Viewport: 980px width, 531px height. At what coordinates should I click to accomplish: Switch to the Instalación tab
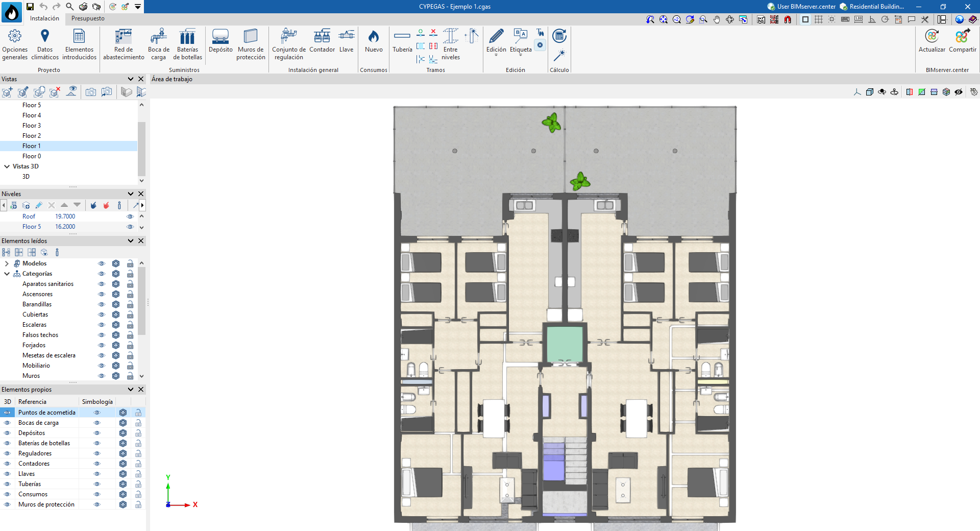pyautogui.click(x=44, y=18)
